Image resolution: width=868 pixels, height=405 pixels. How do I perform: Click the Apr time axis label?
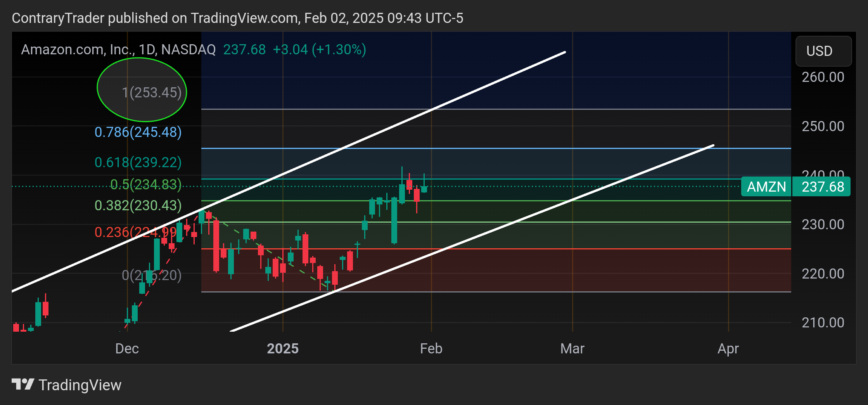point(728,348)
